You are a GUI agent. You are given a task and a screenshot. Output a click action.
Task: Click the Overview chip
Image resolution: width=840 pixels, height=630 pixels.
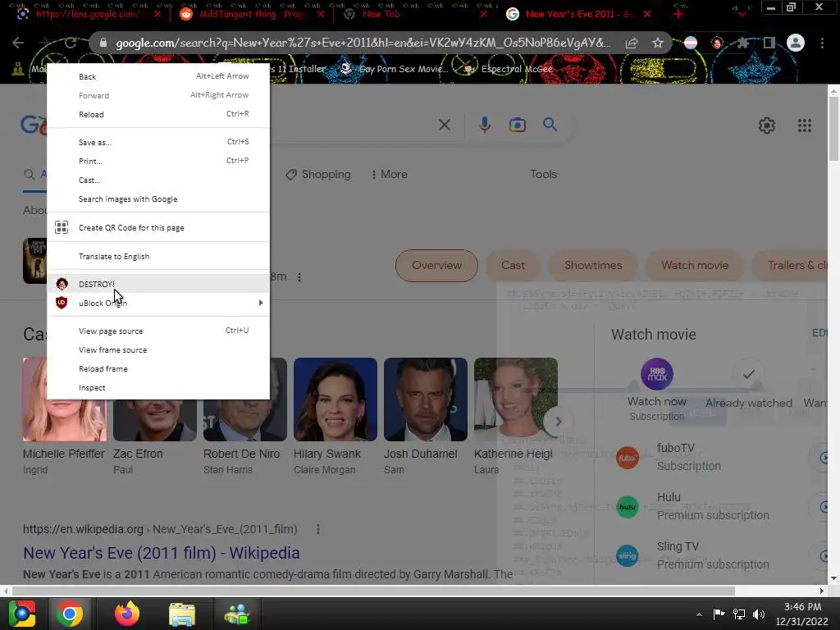tap(436, 265)
